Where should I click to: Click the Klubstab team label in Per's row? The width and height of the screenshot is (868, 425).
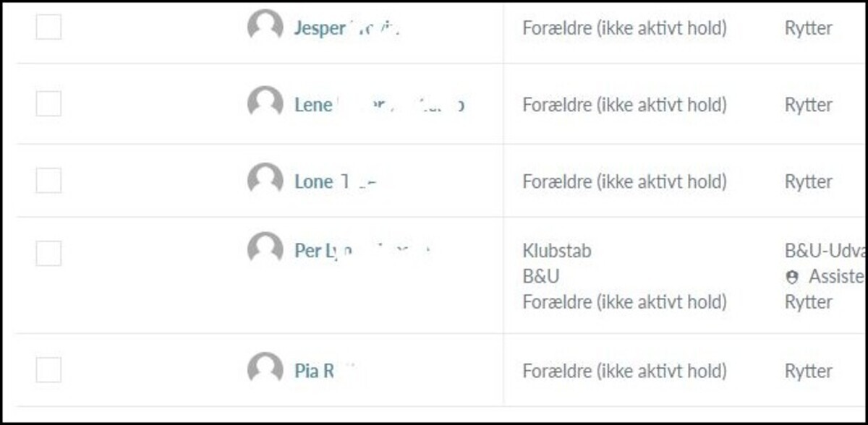(x=557, y=251)
